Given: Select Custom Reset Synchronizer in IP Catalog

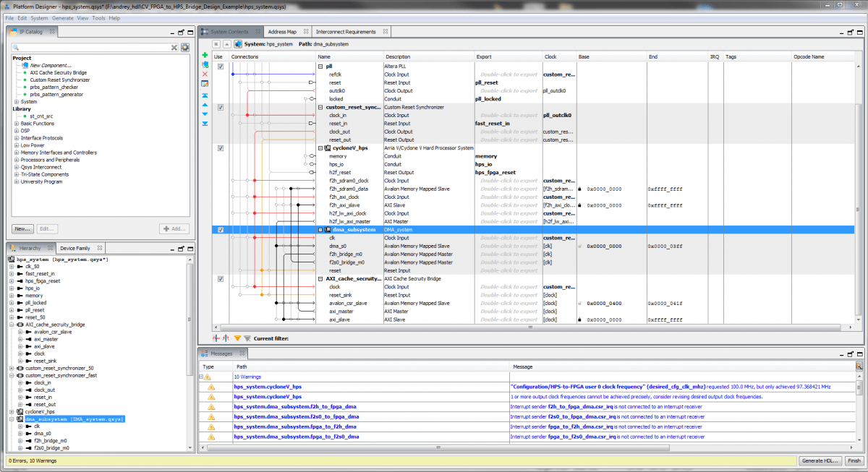Looking at the screenshot, I should (x=60, y=80).
